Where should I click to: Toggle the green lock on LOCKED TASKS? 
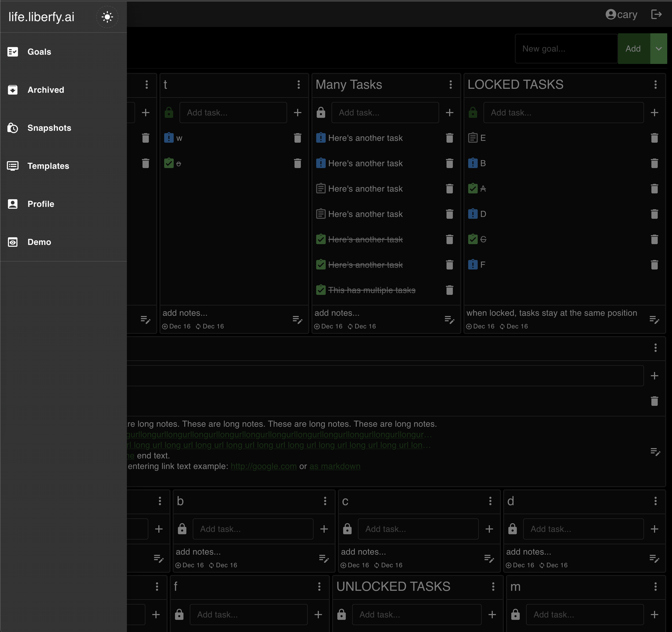pyautogui.click(x=473, y=113)
